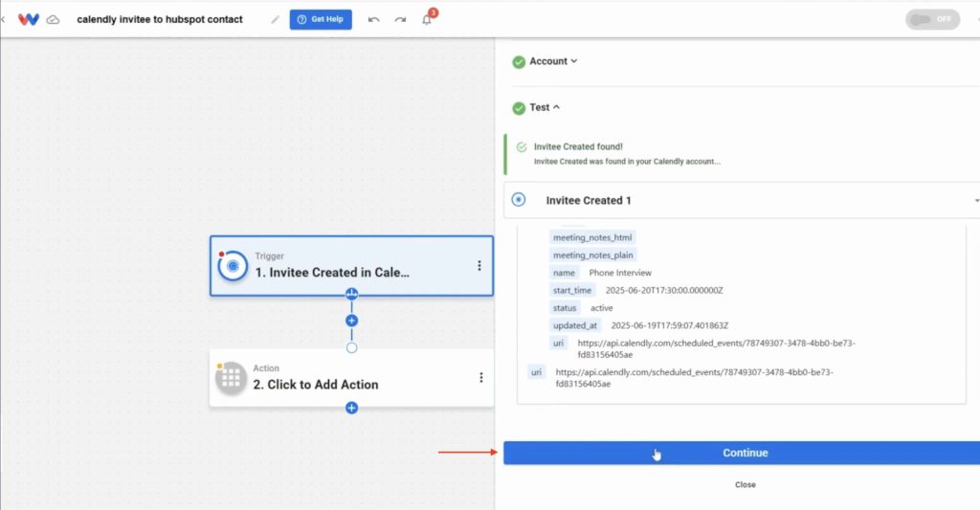The width and height of the screenshot is (980, 510).
Task: Click the app logo in the header
Action: coord(29,19)
